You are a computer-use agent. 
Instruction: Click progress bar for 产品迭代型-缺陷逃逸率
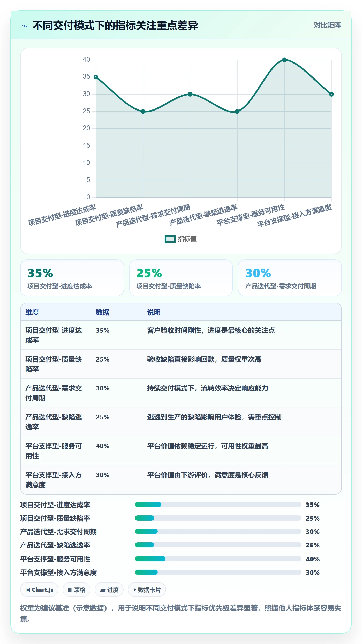coord(218,545)
